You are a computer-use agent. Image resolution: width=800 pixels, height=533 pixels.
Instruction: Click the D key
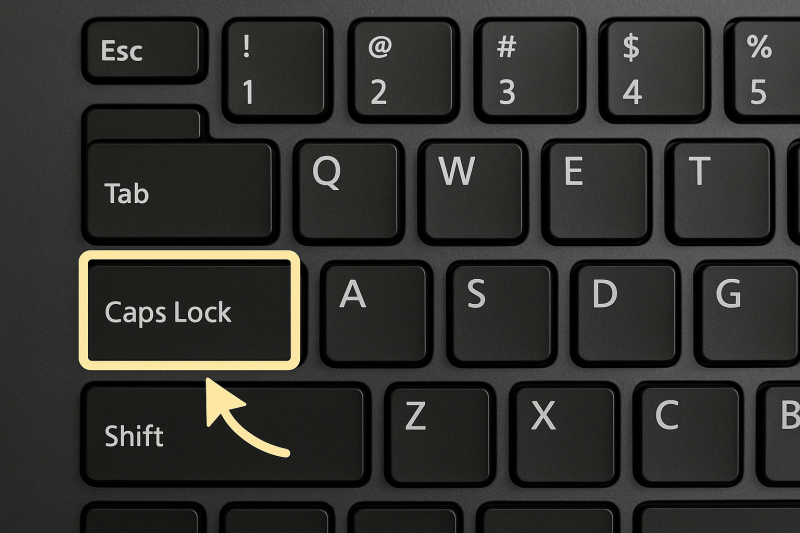point(626,313)
